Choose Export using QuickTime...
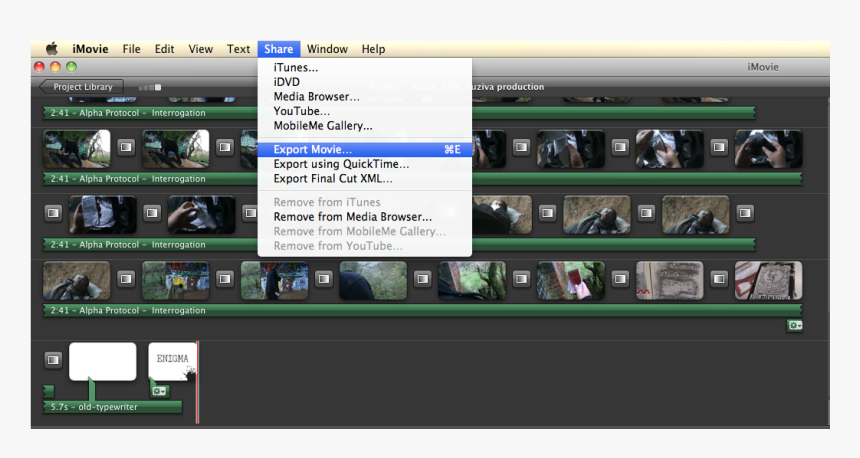 pos(365,164)
